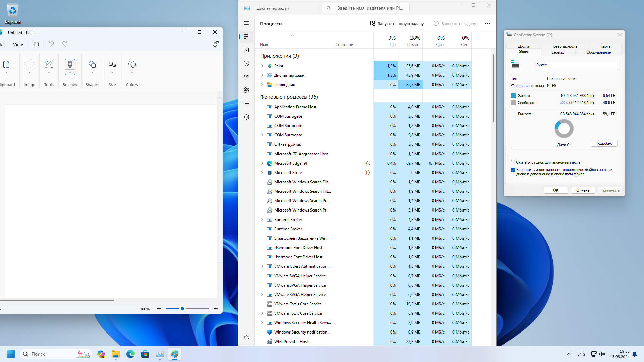Viewport: 644px width, 362px height.
Task: Open the Tools group in Paint
Action: coord(49,67)
